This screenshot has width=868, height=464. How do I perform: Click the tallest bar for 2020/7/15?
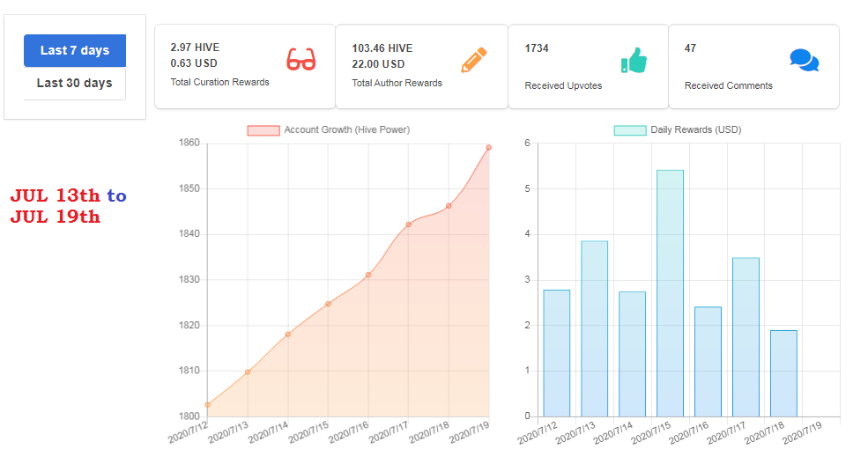click(670, 293)
